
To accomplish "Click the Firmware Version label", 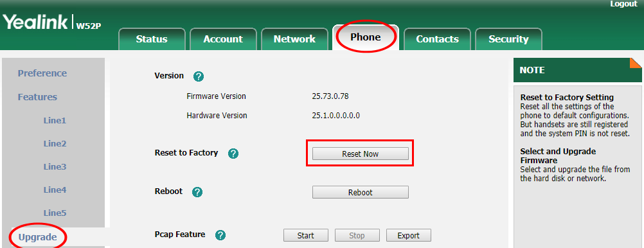I will 216,96.
